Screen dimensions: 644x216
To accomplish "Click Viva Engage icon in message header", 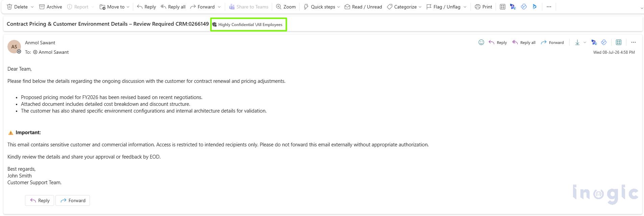I will click(604, 42).
